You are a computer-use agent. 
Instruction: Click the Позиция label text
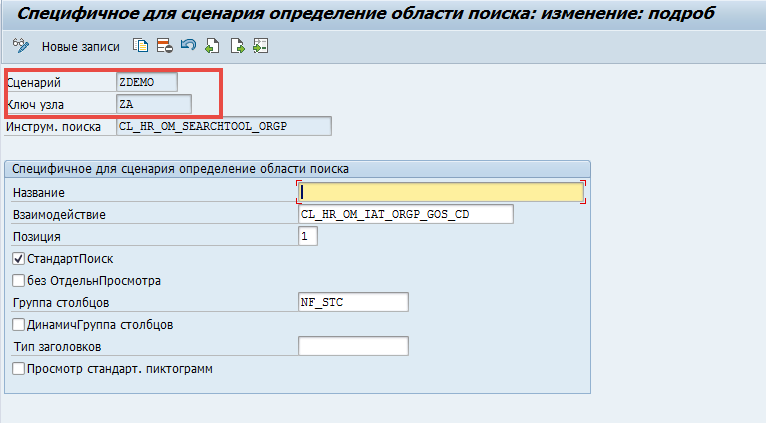(37, 237)
